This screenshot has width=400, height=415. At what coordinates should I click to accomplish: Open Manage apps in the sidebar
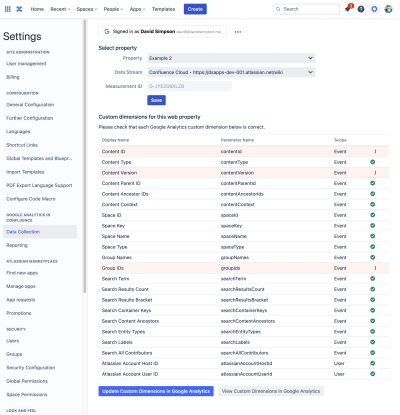pyautogui.click(x=21, y=286)
